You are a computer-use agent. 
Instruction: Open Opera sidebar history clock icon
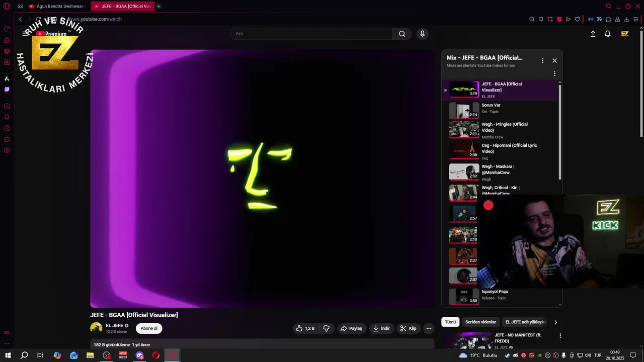click(7, 128)
